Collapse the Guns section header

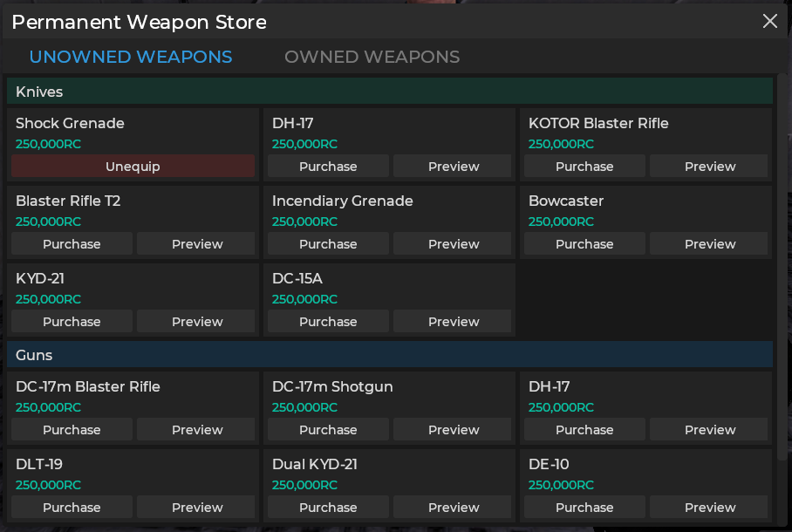[389, 354]
